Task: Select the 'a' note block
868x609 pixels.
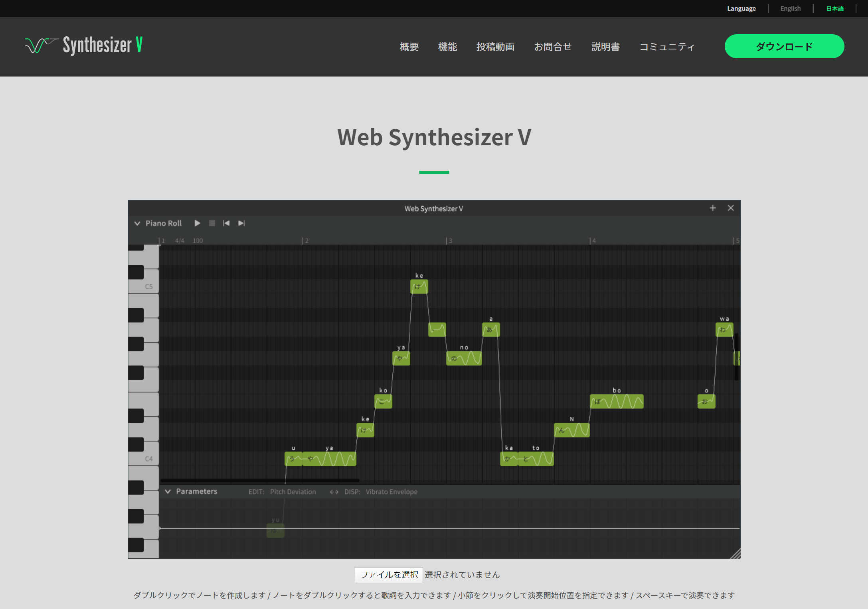Action: pos(491,330)
